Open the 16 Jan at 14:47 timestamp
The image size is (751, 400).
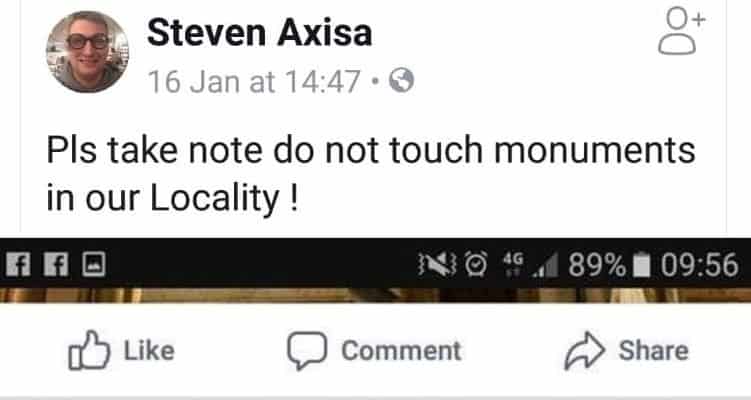254,81
